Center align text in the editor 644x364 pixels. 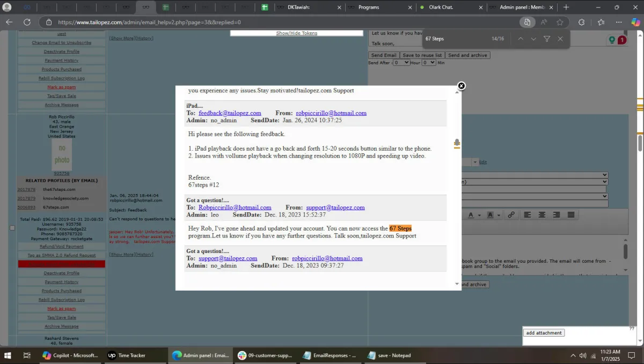(542, 215)
